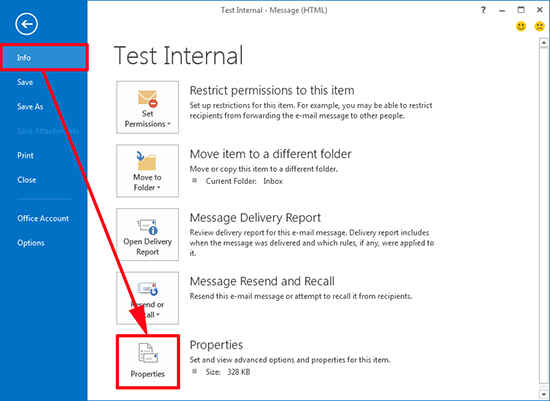
Task: Open the Info tab in backstage
Action: (43, 58)
